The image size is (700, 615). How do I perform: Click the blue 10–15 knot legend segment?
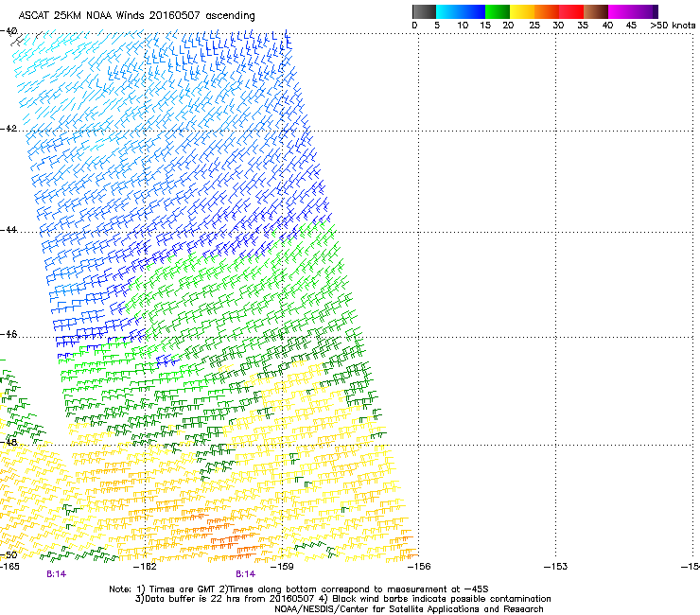pyautogui.click(x=473, y=11)
